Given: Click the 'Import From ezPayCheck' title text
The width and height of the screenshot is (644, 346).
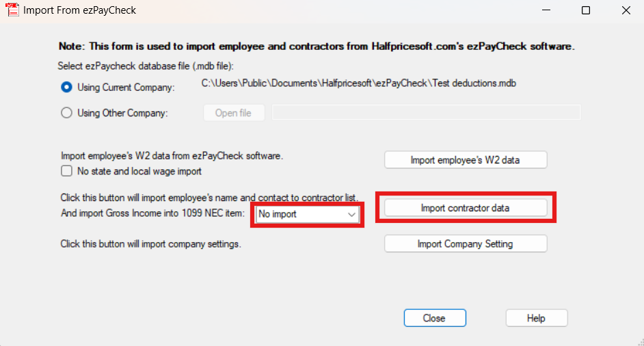Looking at the screenshot, I should coord(80,10).
